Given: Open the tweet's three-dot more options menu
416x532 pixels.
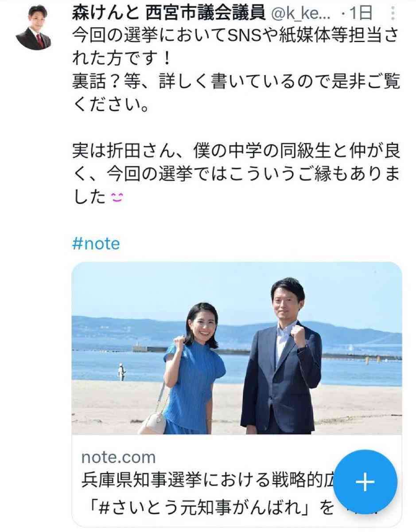Looking at the screenshot, I should click(393, 14).
